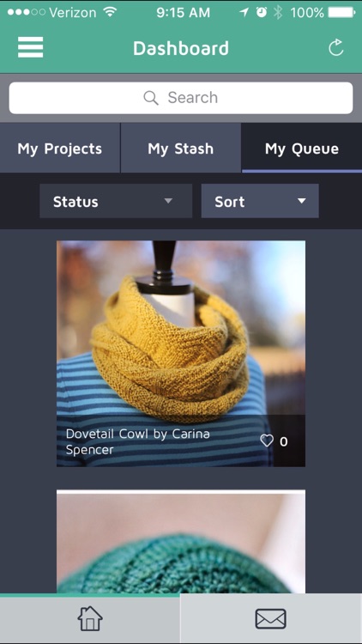Tap the magnifying glass search icon
This screenshot has width=362, height=644.
pos(151,98)
